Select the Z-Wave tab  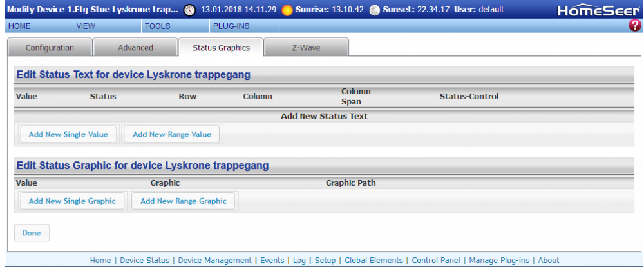click(307, 48)
